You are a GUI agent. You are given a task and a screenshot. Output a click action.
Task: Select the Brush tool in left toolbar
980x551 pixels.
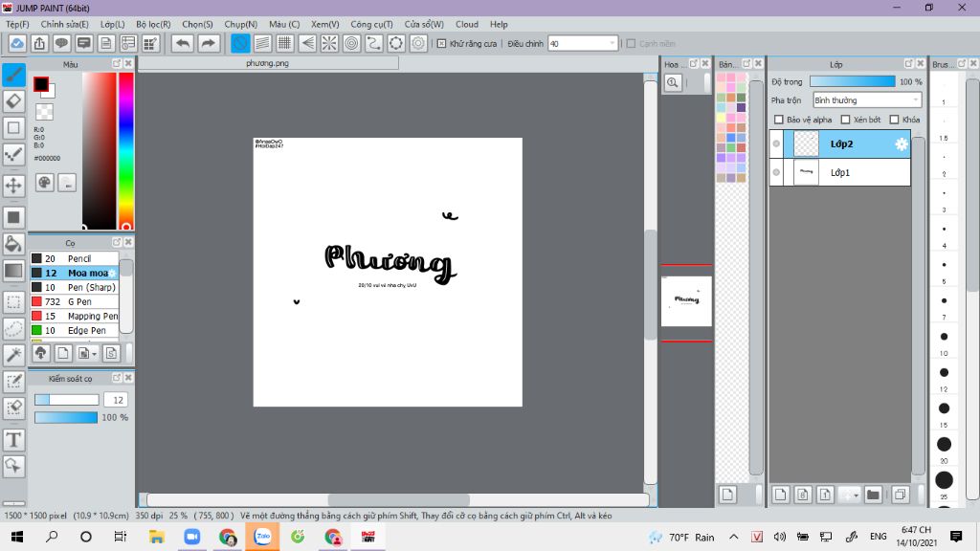pyautogui.click(x=13, y=75)
